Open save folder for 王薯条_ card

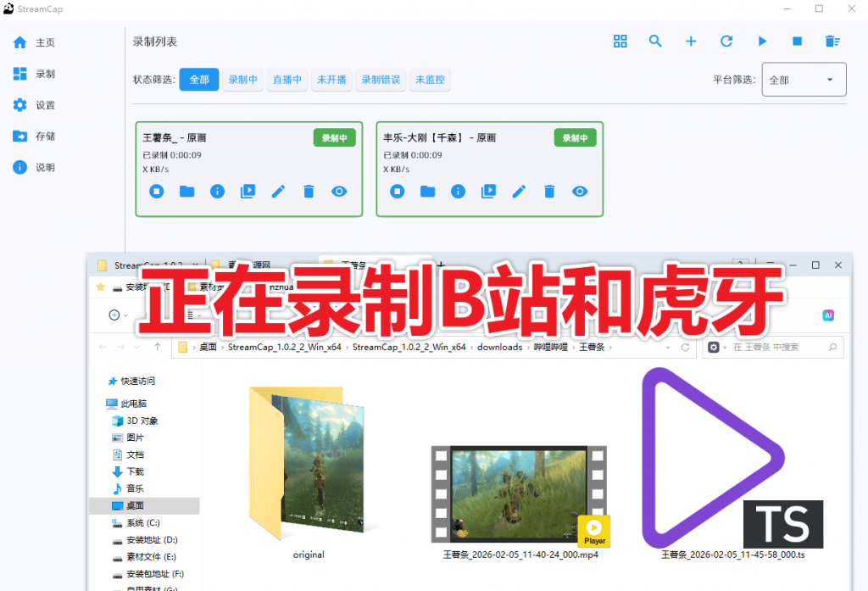(187, 192)
